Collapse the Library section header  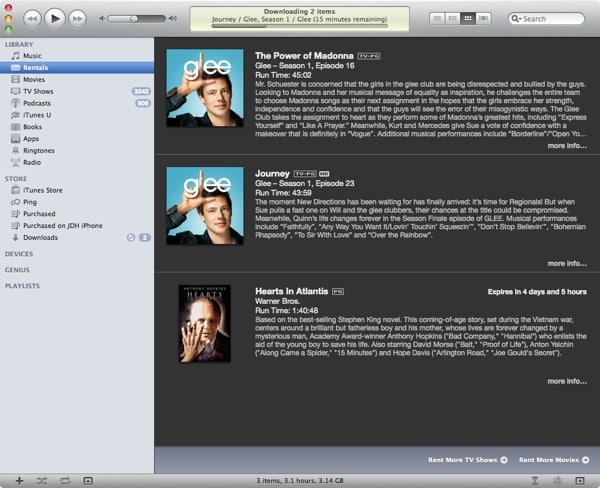point(19,44)
